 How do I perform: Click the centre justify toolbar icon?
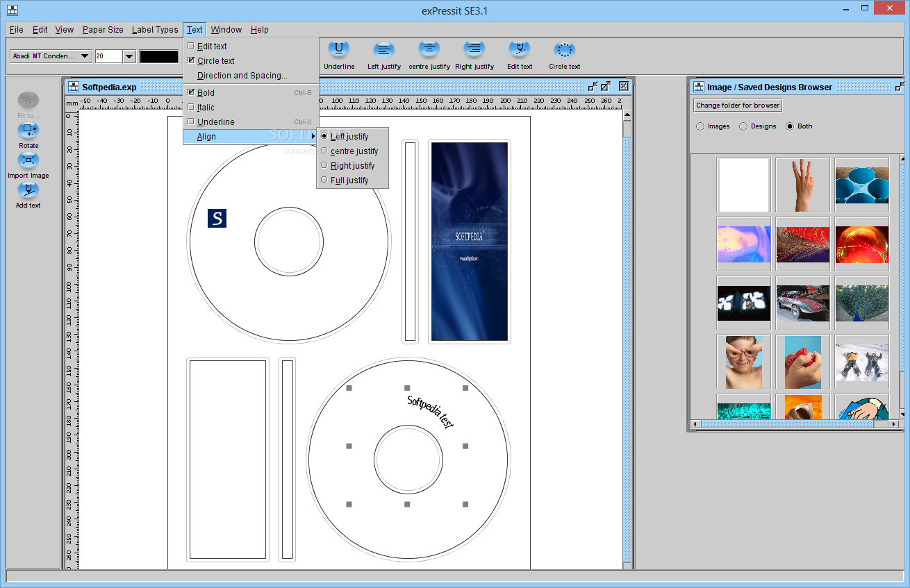tap(429, 49)
